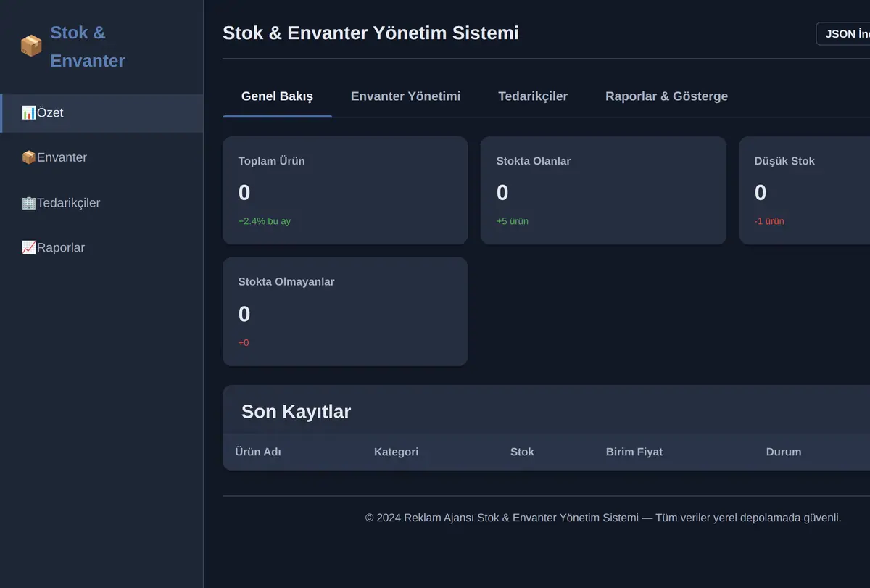Viewport: 870px width, 588px height.
Task: Click the Tedarikçiler building icon
Action: [x=29, y=203]
